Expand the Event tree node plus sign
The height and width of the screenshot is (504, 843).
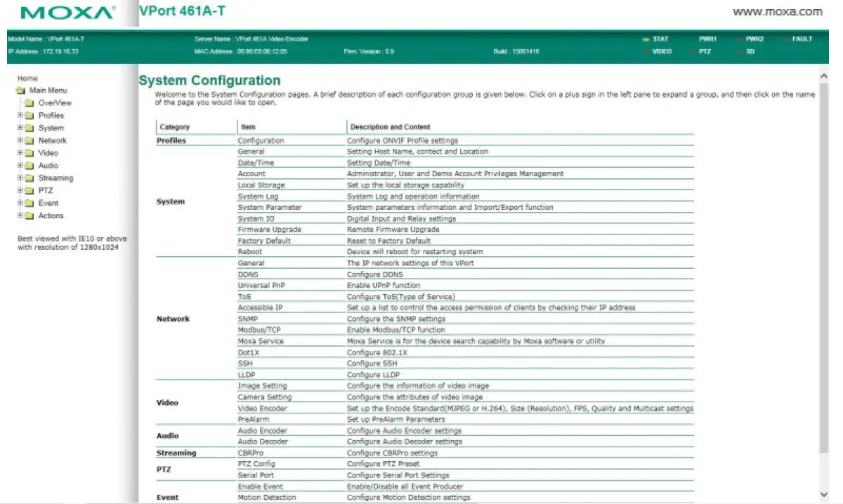[x=20, y=203]
